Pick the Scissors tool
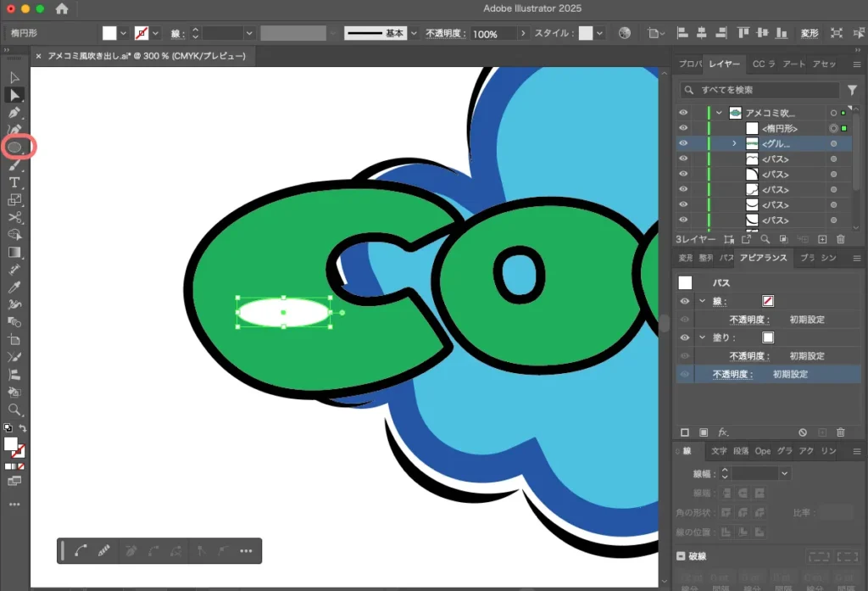The image size is (868, 591). coord(14,218)
